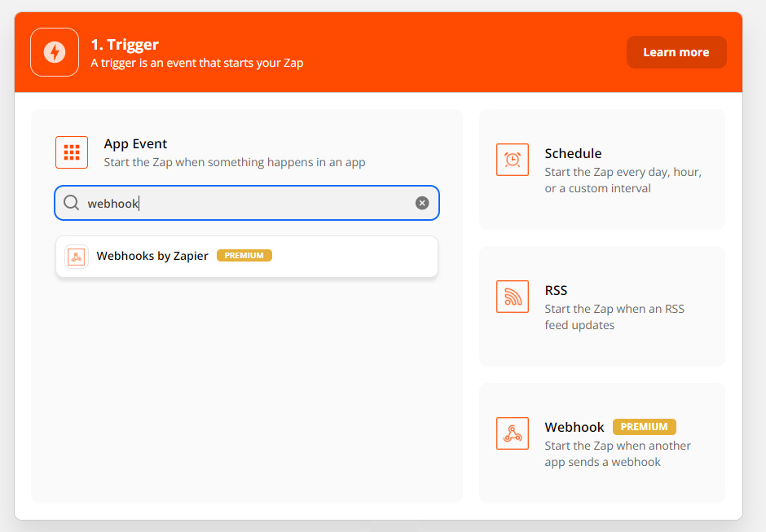Choose the Schedule trigger title
The width and height of the screenshot is (766, 532).
(x=573, y=153)
